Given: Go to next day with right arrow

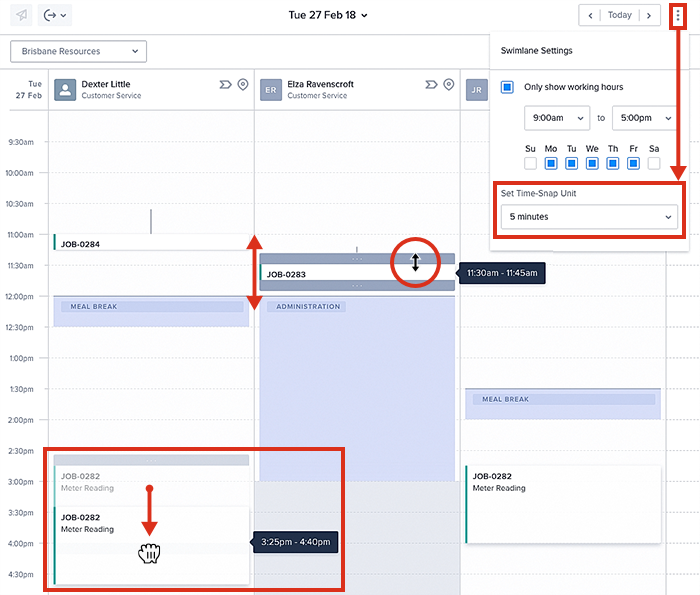Looking at the screenshot, I should [649, 15].
